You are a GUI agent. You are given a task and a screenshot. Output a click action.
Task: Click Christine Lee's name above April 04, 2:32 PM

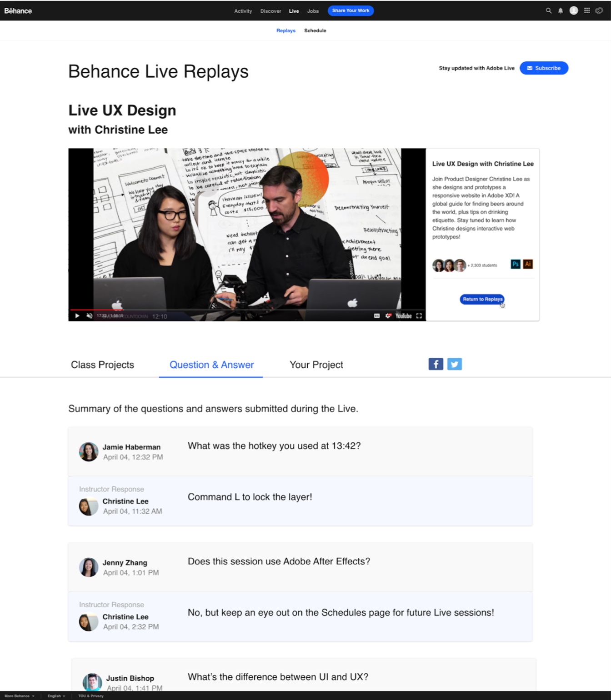point(125,617)
